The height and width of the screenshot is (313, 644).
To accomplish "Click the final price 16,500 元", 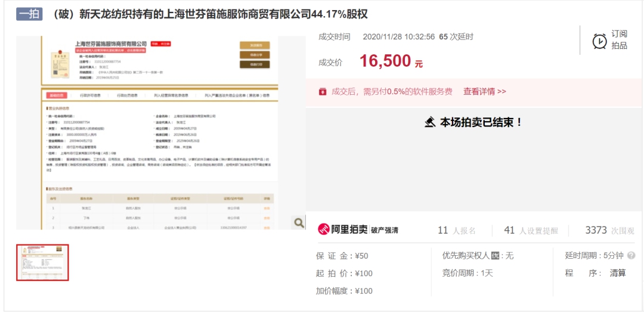I will point(391,61).
